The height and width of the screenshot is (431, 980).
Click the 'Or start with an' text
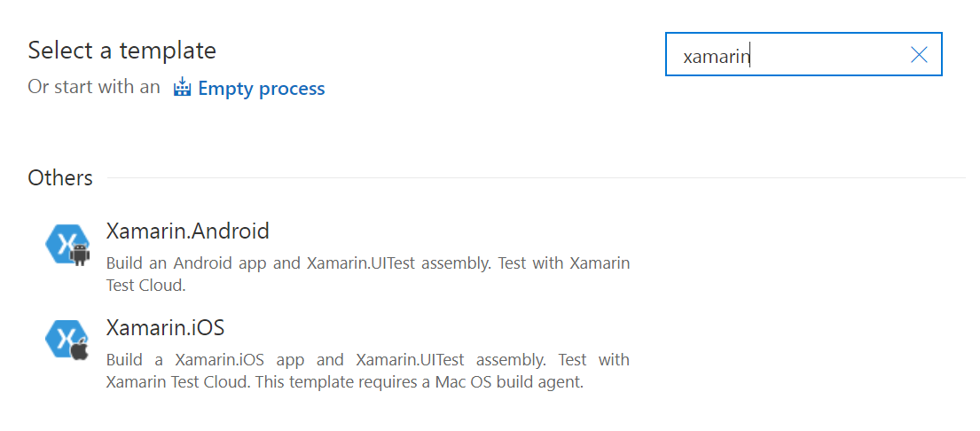click(94, 88)
